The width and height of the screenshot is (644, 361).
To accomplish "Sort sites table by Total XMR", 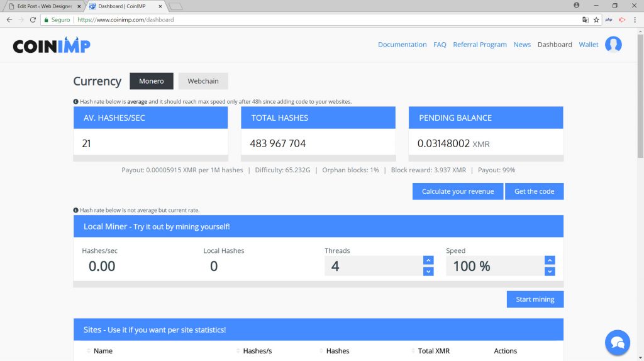I will 433,351.
